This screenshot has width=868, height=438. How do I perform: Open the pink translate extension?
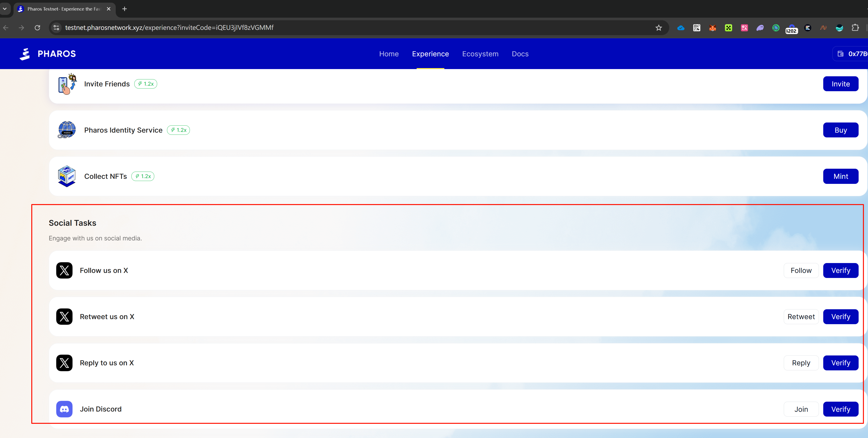(744, 28)
